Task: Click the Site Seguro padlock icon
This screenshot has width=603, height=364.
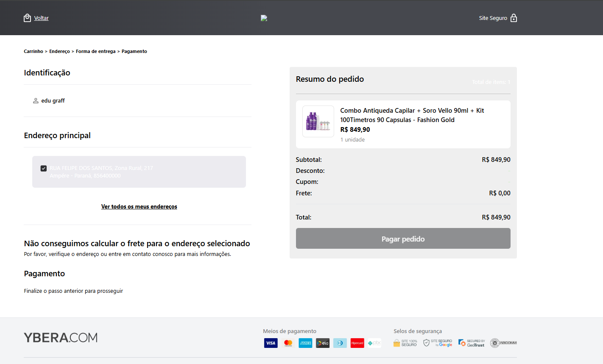Action: point(514,18)
